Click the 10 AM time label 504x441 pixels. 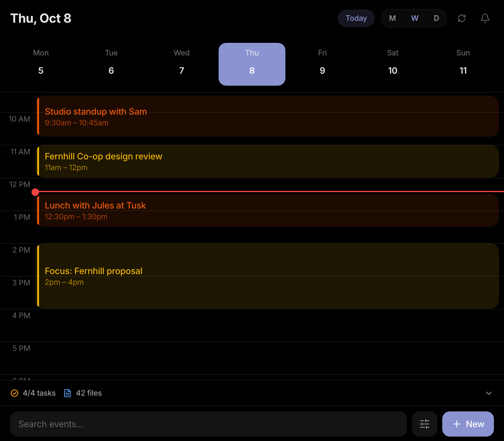20,119
